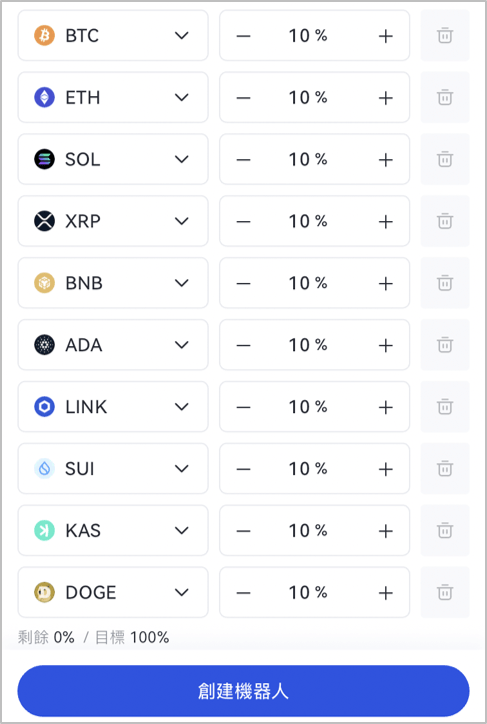Remove the DOGE row with trash icon
The image size is (487, 724).
(x=445, y=592)
